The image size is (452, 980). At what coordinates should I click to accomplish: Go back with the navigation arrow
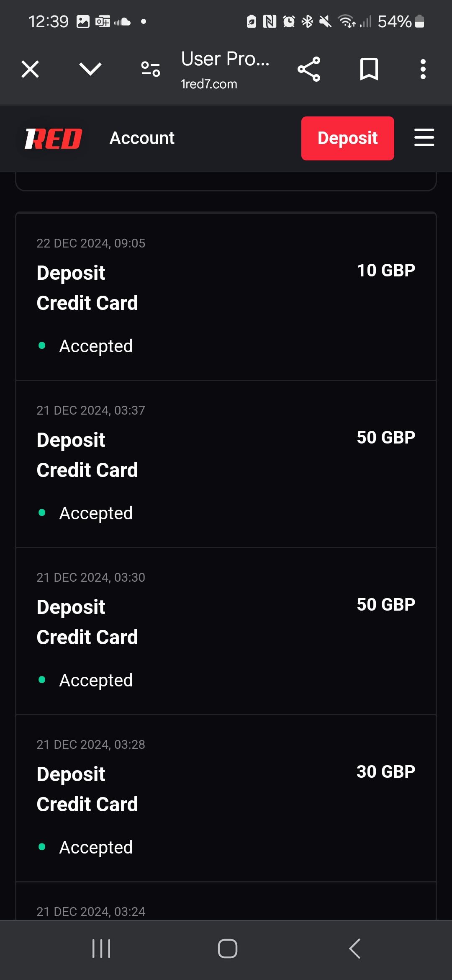click(x=354, y=949)
